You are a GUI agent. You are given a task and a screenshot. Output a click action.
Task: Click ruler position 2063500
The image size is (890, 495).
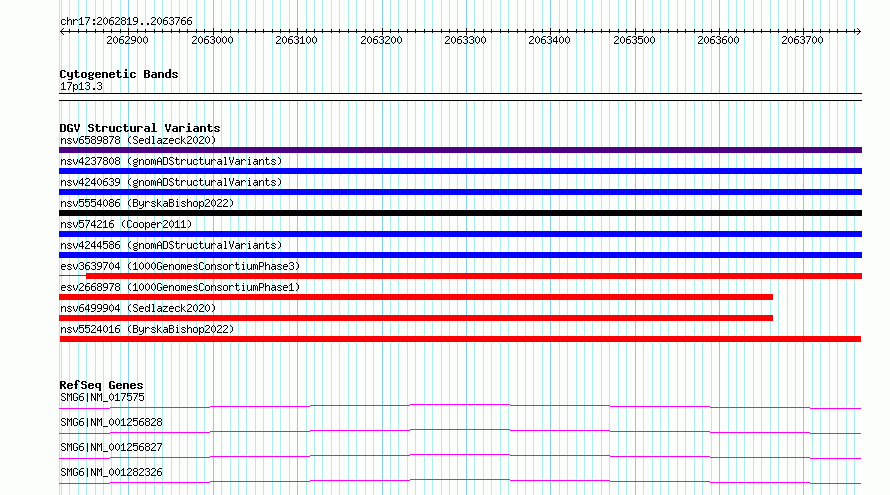(635, 40)
